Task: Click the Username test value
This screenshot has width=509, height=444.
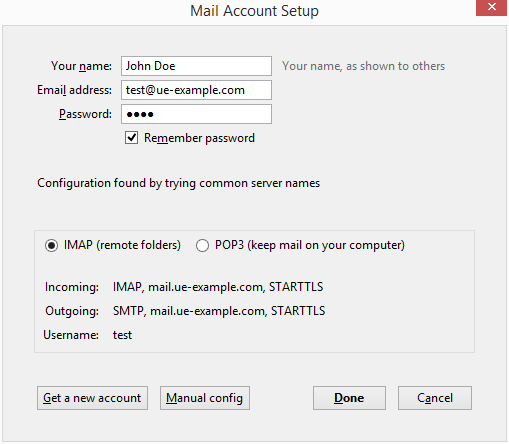Action: tap(122, 335)
